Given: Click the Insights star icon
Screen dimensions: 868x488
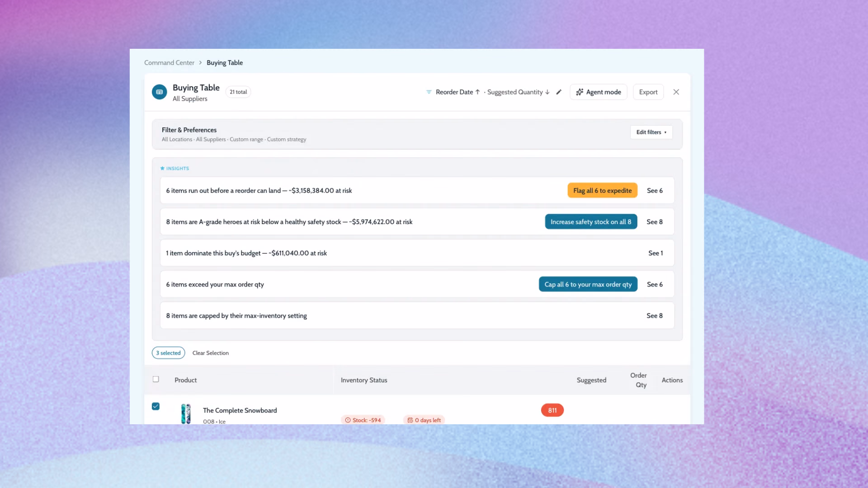Looking at the screenshot, I should (x=162, y=169).
